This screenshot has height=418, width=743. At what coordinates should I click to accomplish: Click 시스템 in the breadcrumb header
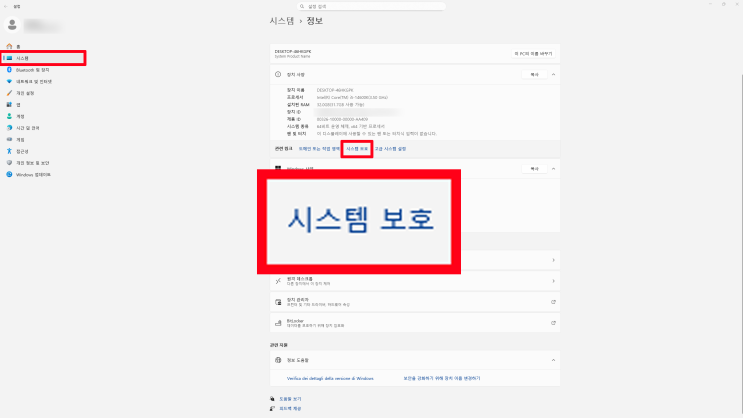[282, 21]
